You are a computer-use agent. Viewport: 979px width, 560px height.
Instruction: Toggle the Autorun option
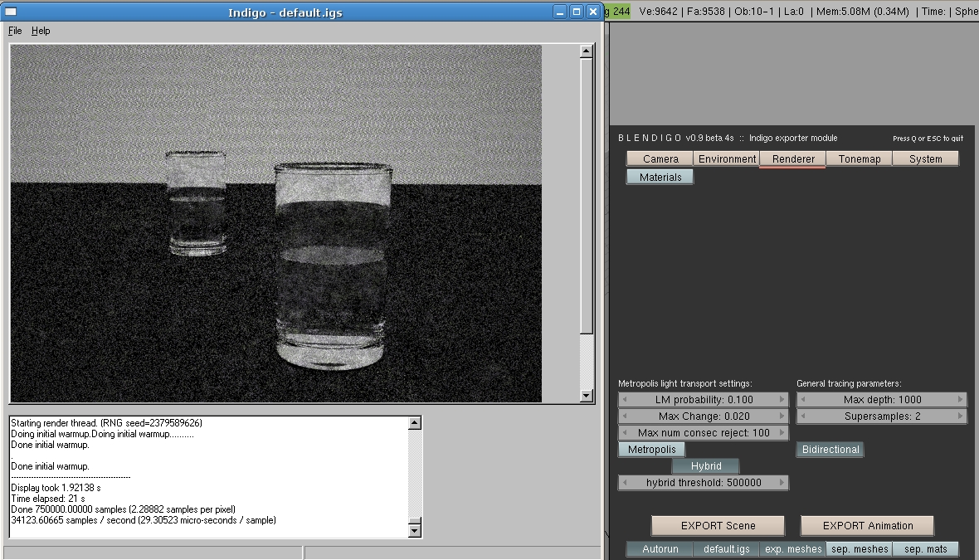(660, 549)
